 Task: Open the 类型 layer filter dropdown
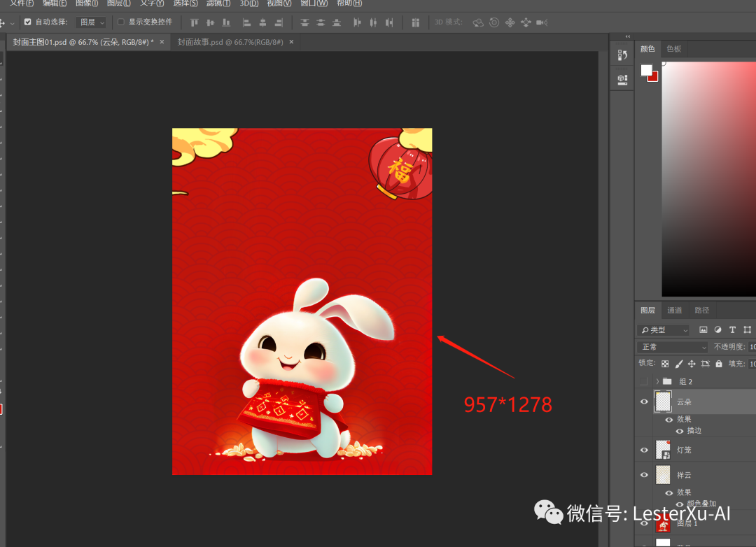click(664, 330)
